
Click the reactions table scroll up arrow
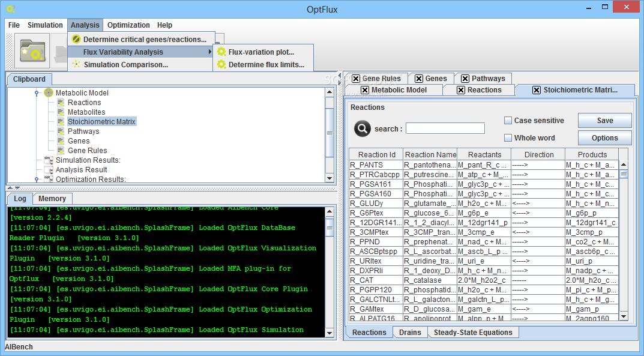(624, 164)
